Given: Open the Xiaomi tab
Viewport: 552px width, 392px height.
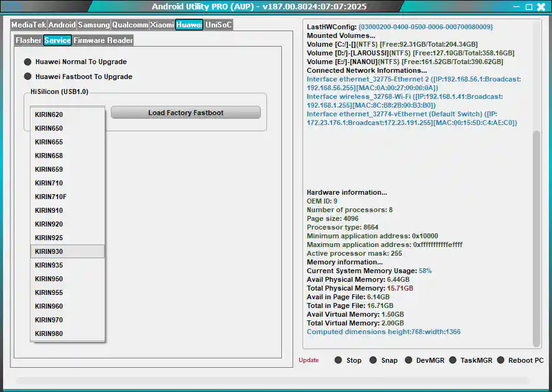Looking at the screenshot, I should coord(162,25).
